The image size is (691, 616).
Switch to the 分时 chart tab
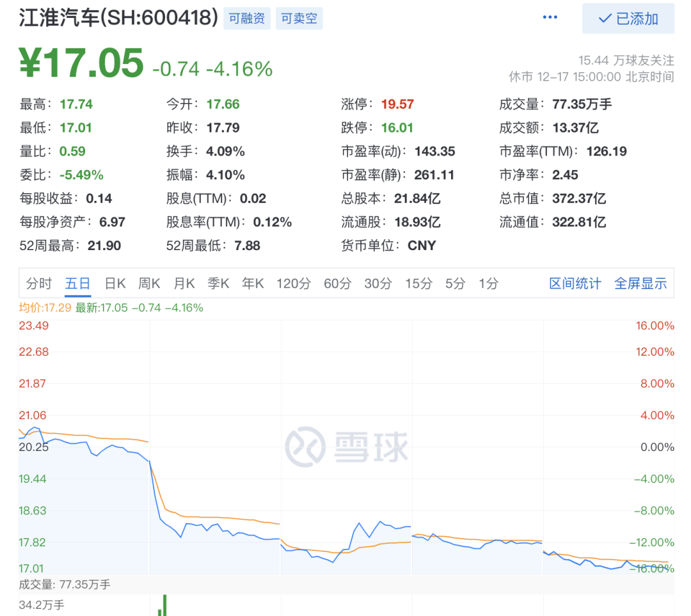pos(39,283)
